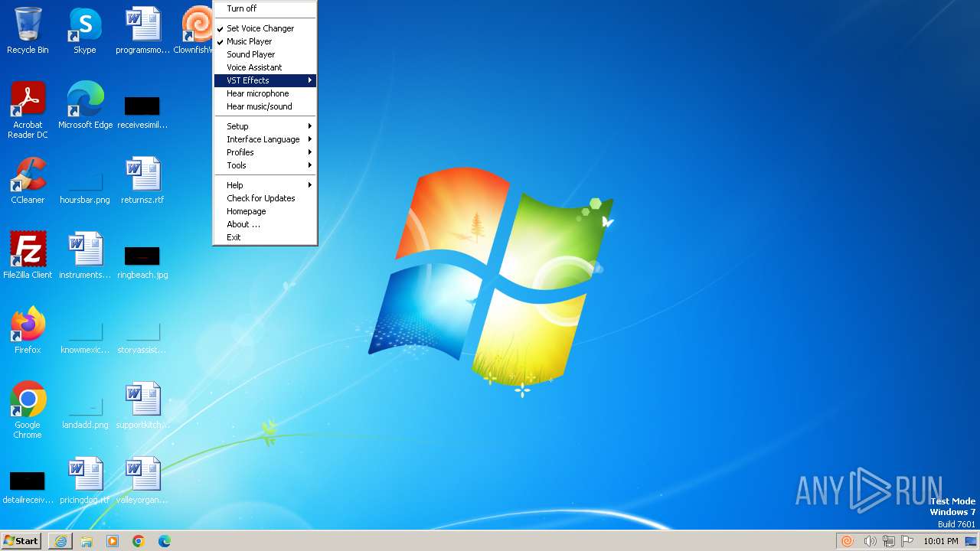
Task: Select the Clownfish desktop shortcut icon
Action: [198, 31]
